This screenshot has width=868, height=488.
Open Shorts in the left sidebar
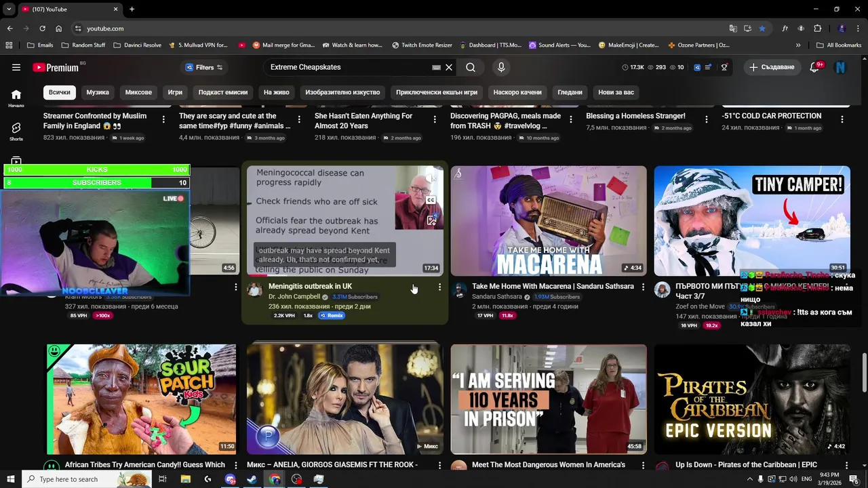[x=16, y=131]
